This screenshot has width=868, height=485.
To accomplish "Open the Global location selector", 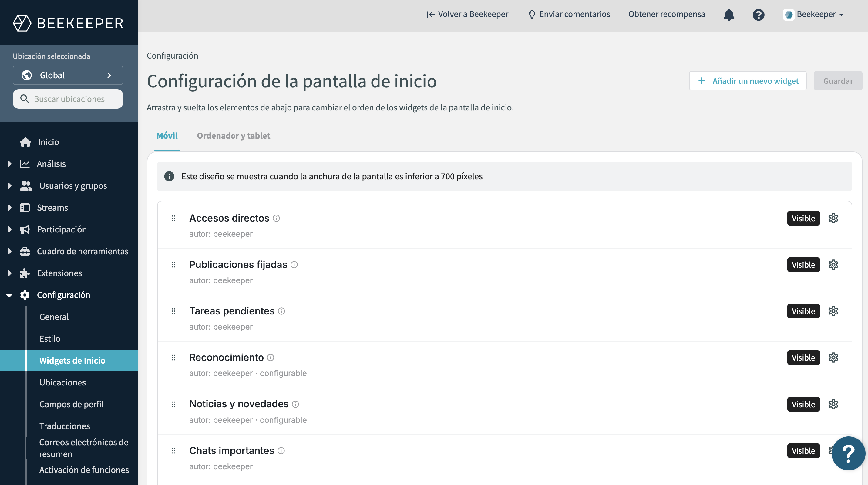I will click(x=68, y=75).
